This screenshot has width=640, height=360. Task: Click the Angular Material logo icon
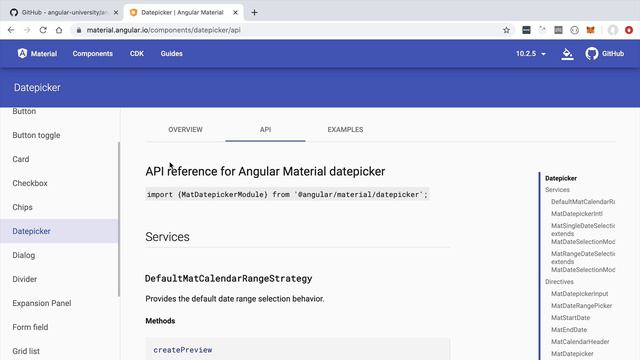click(x=22, y=53)
